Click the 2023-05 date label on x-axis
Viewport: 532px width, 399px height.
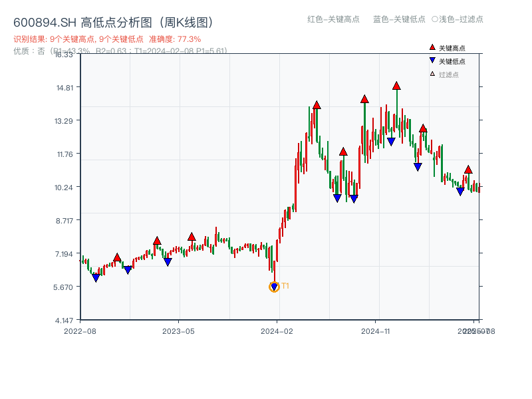[178, 330]
